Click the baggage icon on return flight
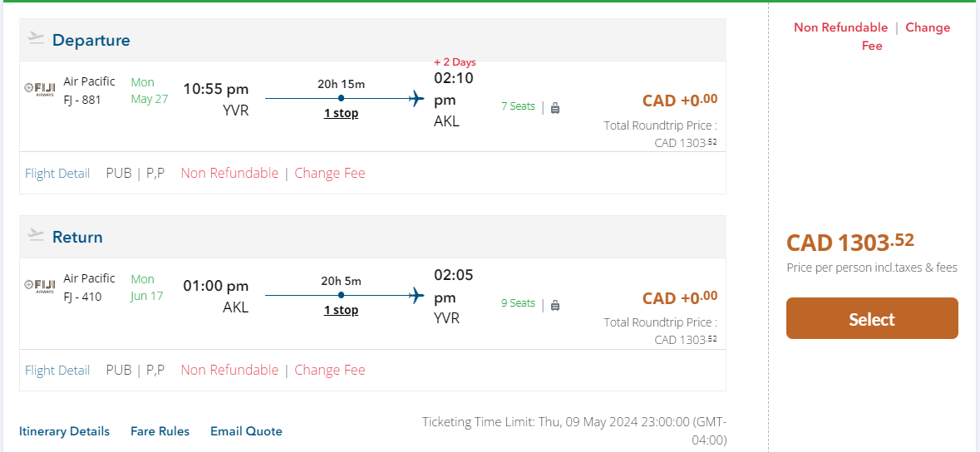980x452 pixels. (x=555, y=305)
